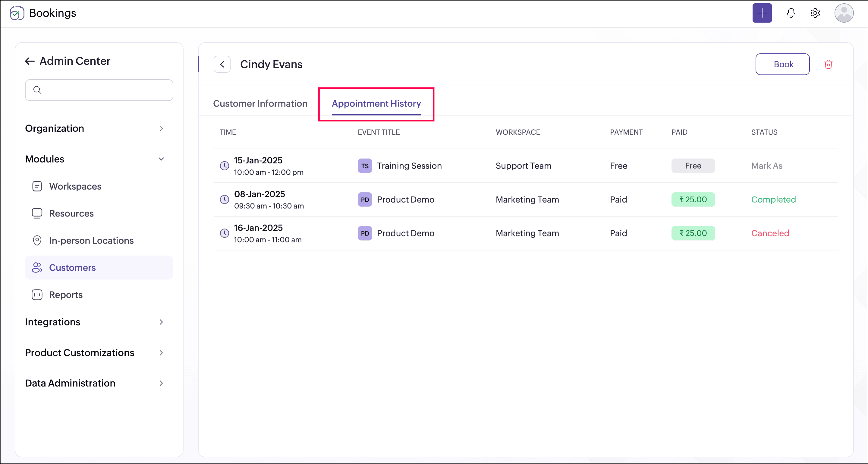Click 15-Jan-2025 date text
Viewport: 868px width, 464px height.
coord(258,160)
